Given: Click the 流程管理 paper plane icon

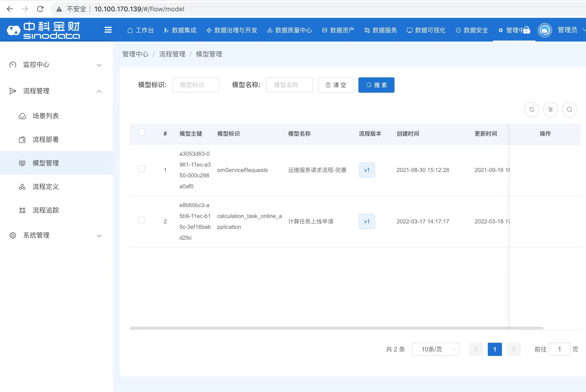Looking at the screenshot, I should [x=13, y=91].
